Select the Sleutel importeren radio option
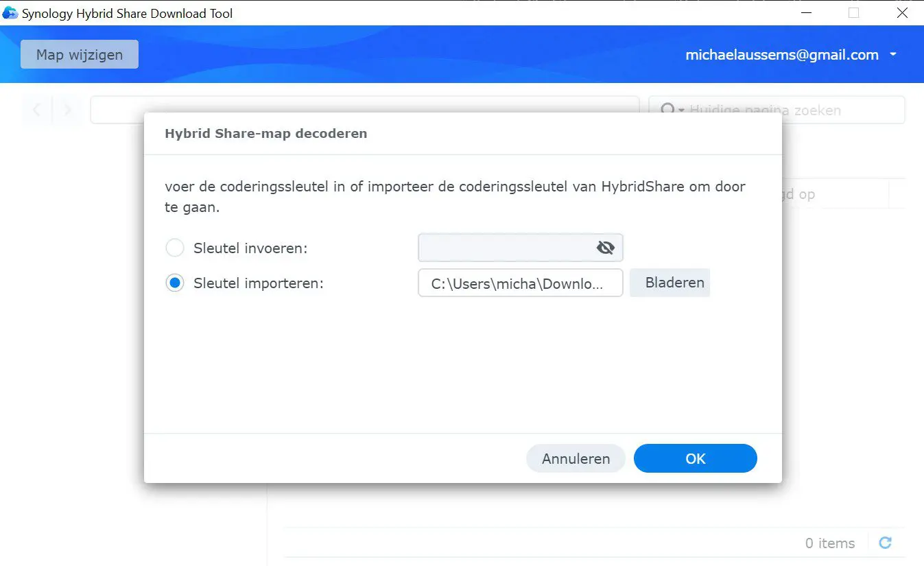Image resolution: width=924 pixels, height=566 pixels. [175, 283]
